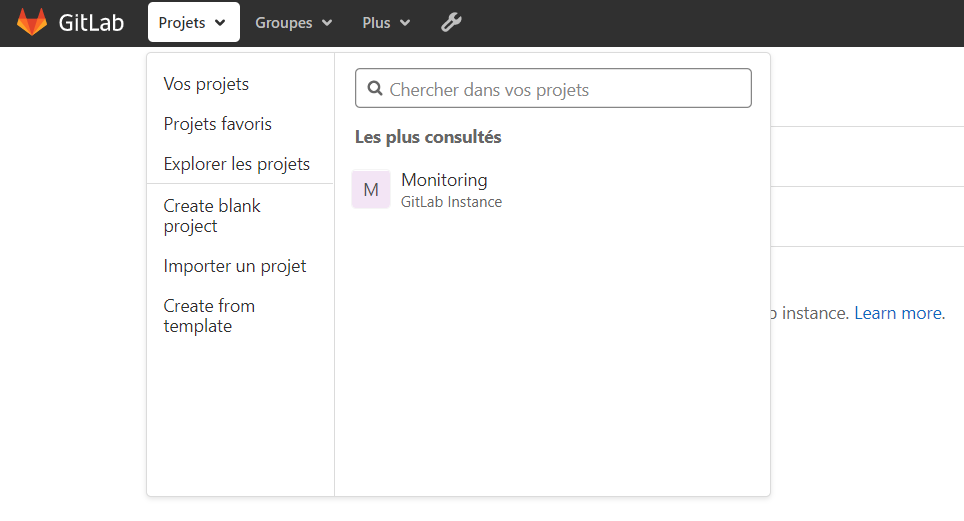Viewport: 964px width, 521px height.
Task: Choose Explorer les projets
Action: coord(237,164)
